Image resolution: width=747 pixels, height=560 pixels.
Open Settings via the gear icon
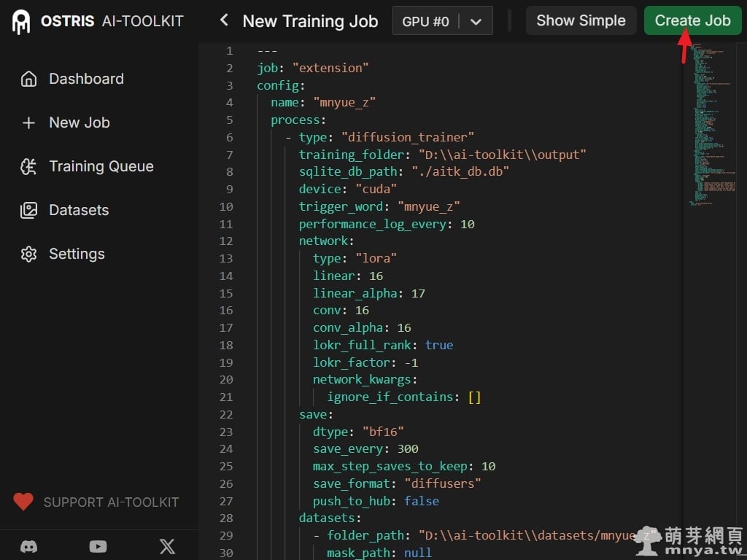pos(28,254)
